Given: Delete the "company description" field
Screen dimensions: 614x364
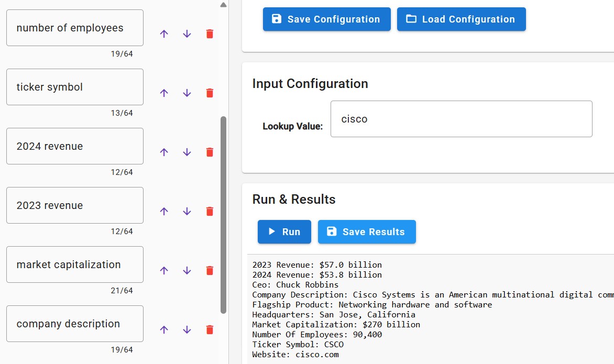Looking at the screenshot, I should click(x=209, y=329).
